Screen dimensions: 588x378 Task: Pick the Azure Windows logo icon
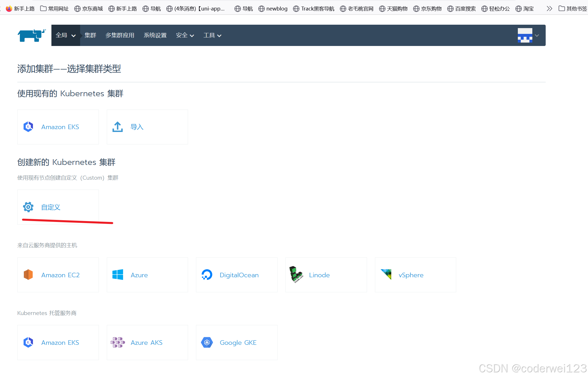[x=118, y=275]
